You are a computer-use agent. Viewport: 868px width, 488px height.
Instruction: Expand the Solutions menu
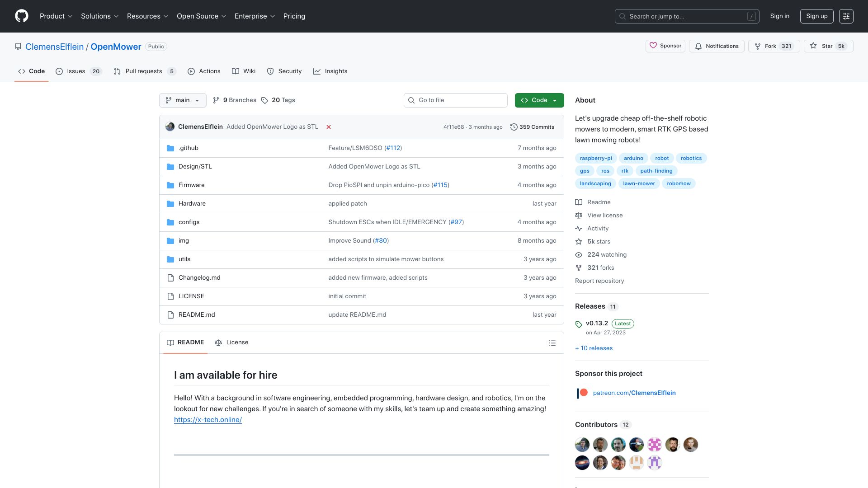pyautogui.click(x=100, y=16)
